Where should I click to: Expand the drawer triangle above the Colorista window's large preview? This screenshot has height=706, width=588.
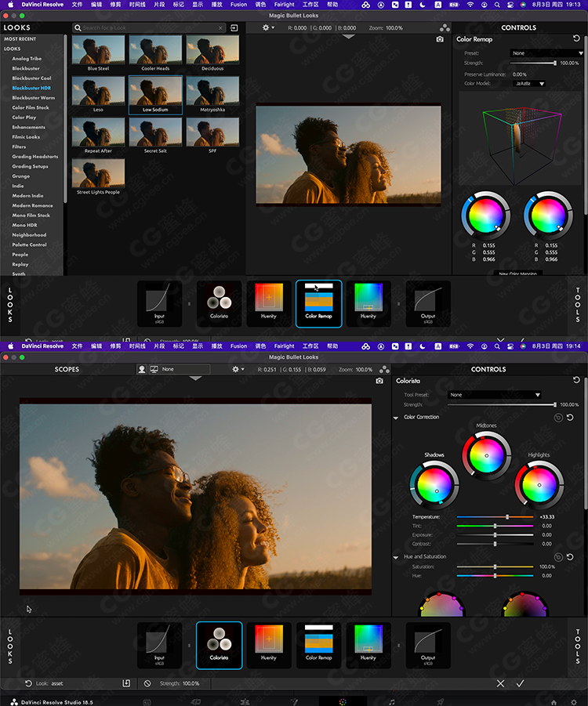click(195, 378)
